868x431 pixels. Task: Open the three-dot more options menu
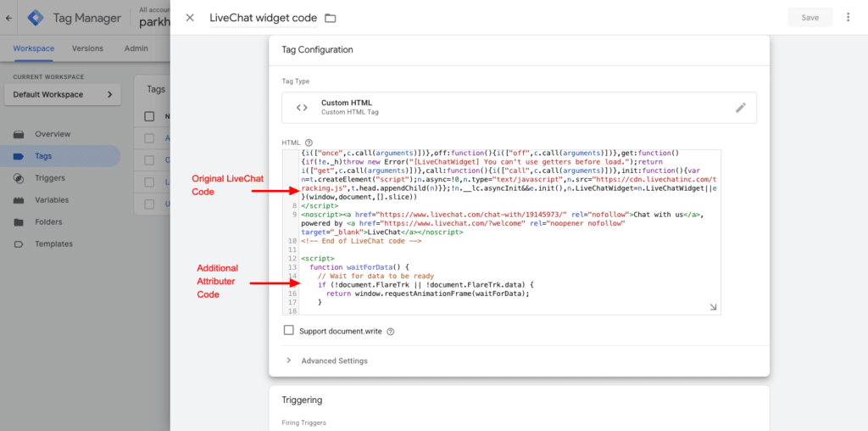[x=848, y=17]
